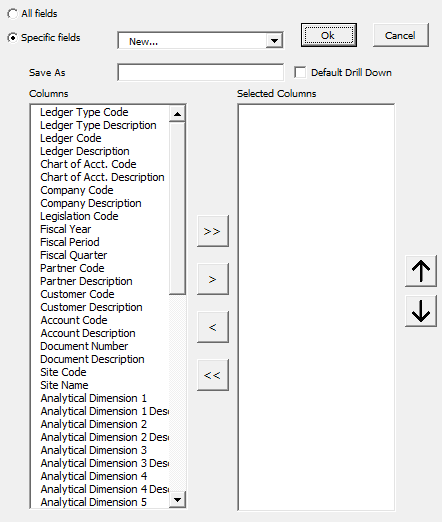Select Fiscal Quarter in Columns list
442x522 pixels.
99,255
